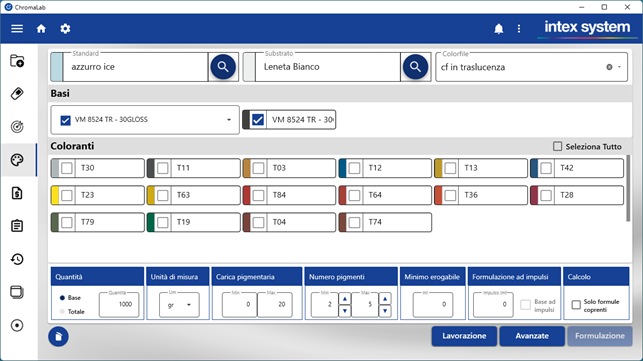Image resolution: width=643 pixels, height=361 pixels.
Task: Decrease maximum number of pigments
Action: coord(385,311)
